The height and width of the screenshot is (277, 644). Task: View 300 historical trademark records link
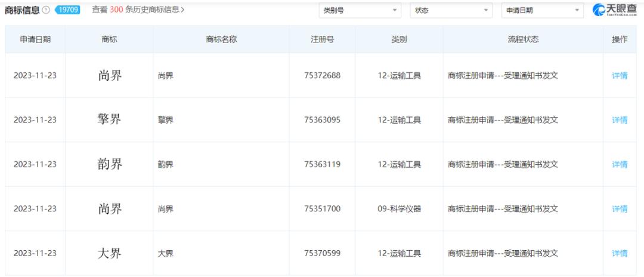coord(138,10)
